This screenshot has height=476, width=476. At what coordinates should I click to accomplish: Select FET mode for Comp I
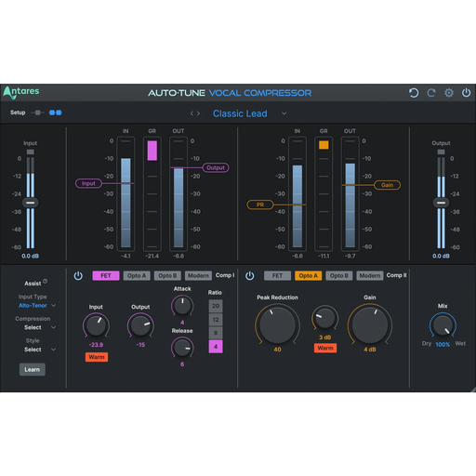(x=106, y=275)
